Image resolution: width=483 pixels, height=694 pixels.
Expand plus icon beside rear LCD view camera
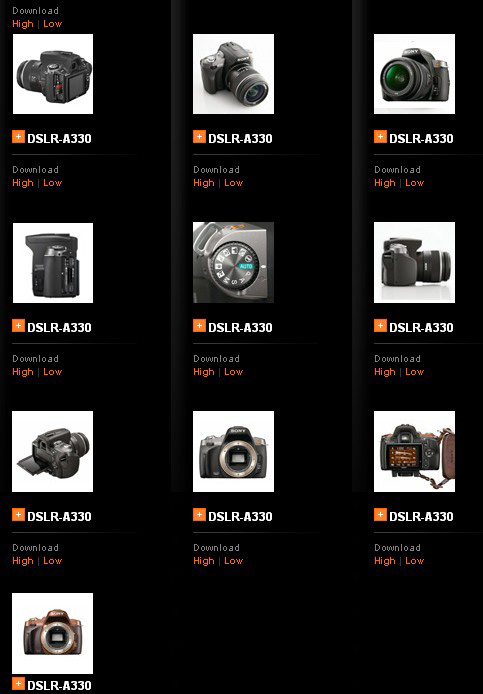point(18,137)
